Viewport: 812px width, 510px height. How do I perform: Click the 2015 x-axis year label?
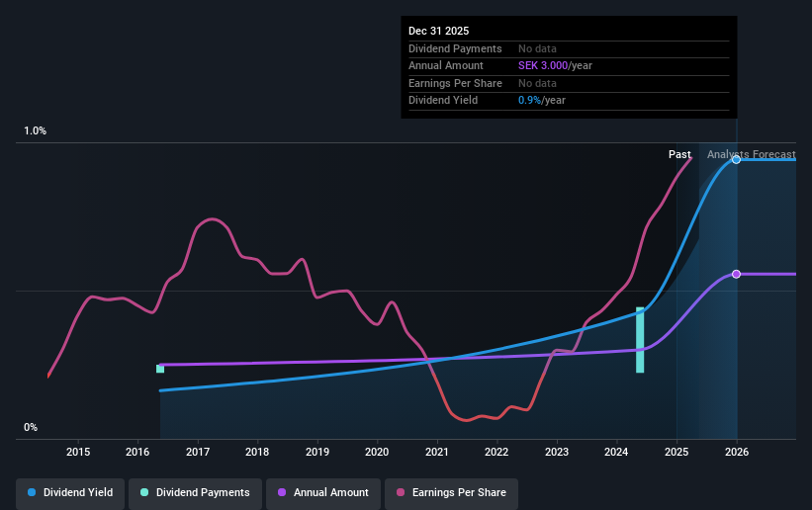(78, 452)
